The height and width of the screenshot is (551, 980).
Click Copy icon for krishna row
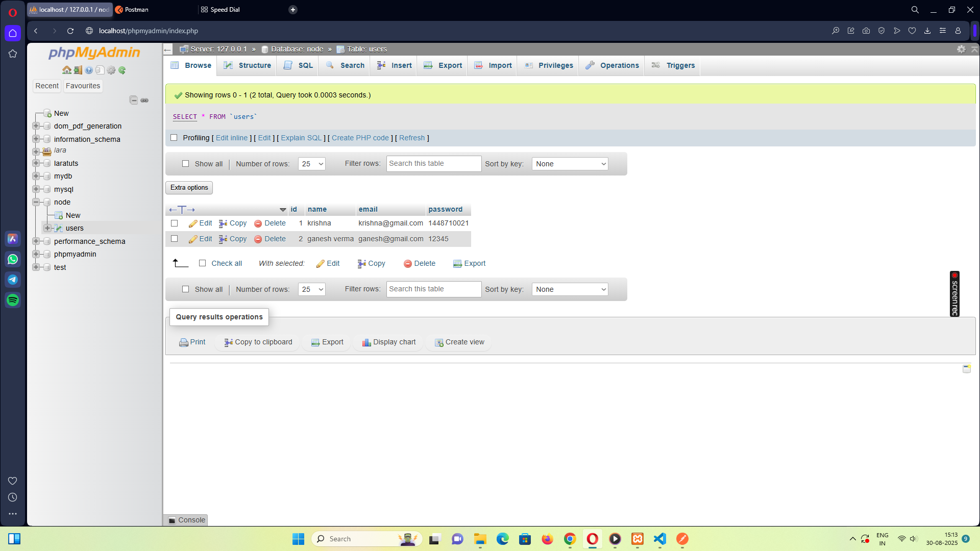coord(223,223)
